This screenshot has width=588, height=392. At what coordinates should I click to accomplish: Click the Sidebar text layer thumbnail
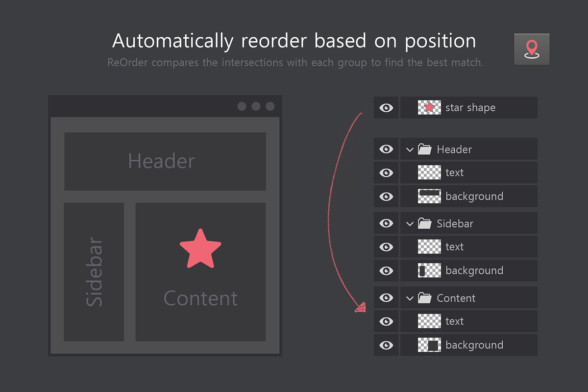coord(429,246)
